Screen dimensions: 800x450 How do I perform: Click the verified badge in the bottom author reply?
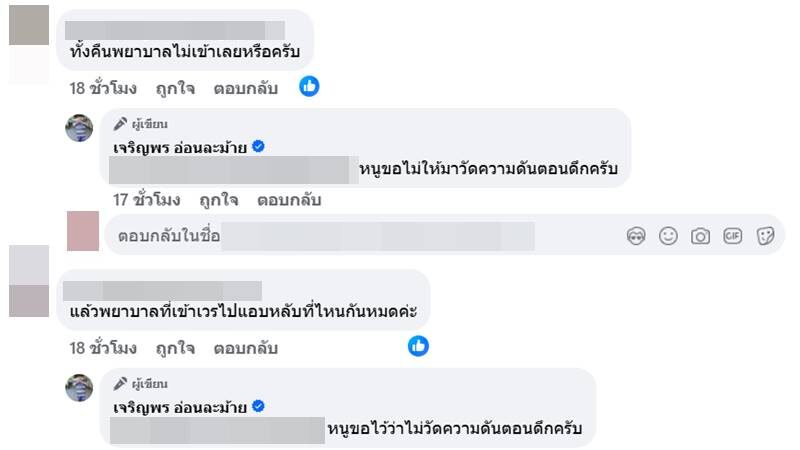(258, 406)
